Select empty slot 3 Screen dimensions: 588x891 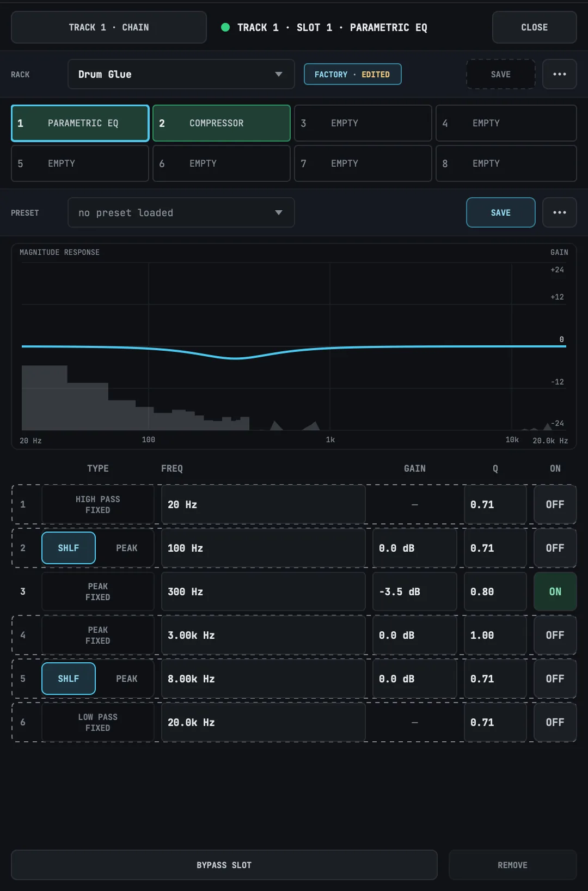[x=363, y=123]
